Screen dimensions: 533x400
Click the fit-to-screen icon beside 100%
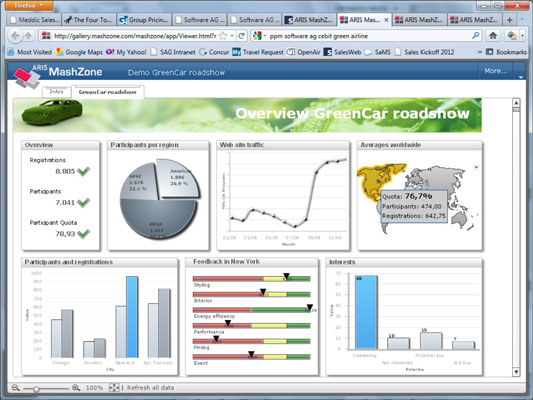[114, 387]
